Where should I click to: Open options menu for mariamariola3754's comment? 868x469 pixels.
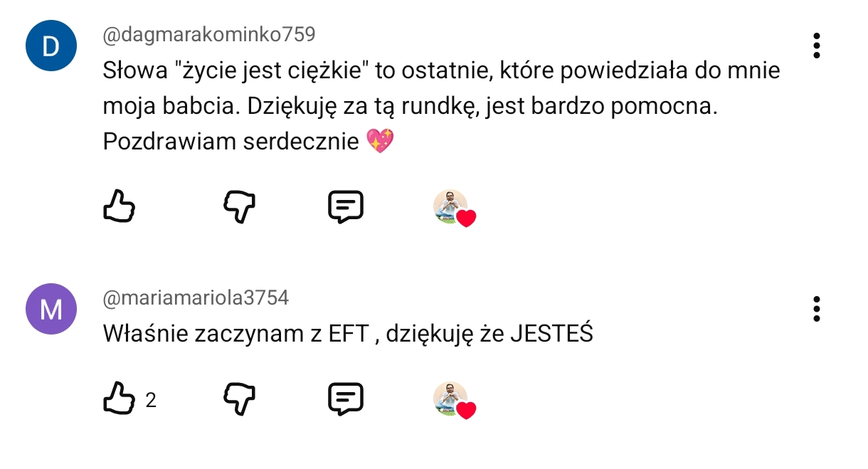[817, 309]
